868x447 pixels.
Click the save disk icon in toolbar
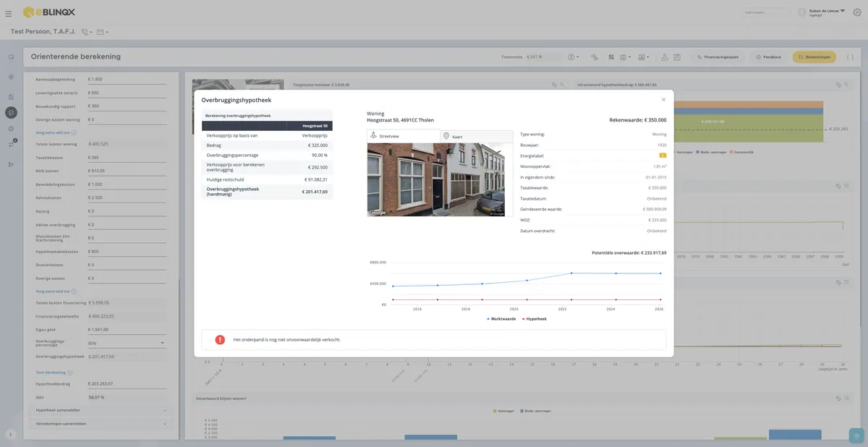point(676,57)
